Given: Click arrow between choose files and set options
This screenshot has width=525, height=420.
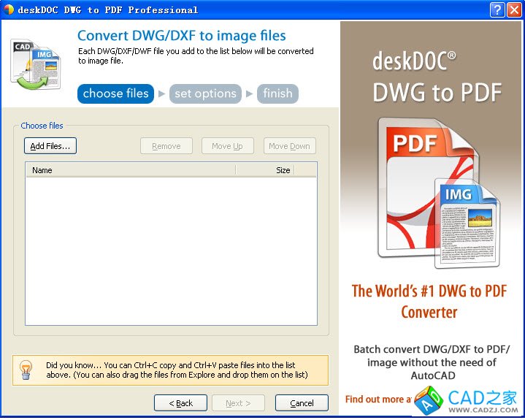Looking at the screenshot, I should tap(162, 93).
